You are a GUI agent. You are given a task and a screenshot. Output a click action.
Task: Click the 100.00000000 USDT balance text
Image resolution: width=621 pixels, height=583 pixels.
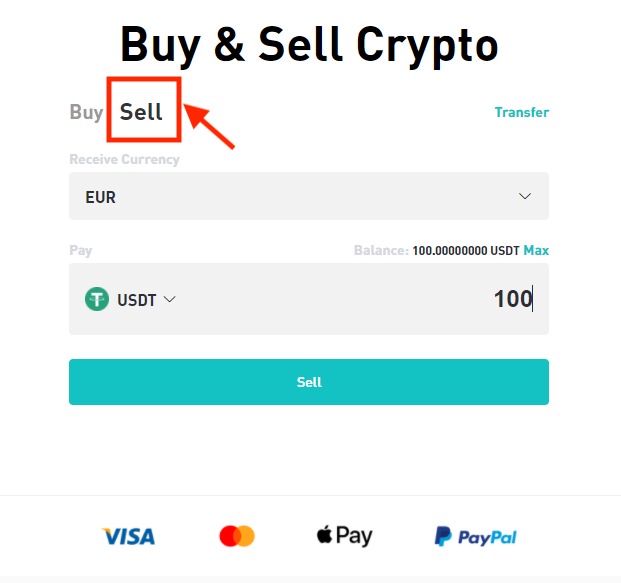click(465, 250)
